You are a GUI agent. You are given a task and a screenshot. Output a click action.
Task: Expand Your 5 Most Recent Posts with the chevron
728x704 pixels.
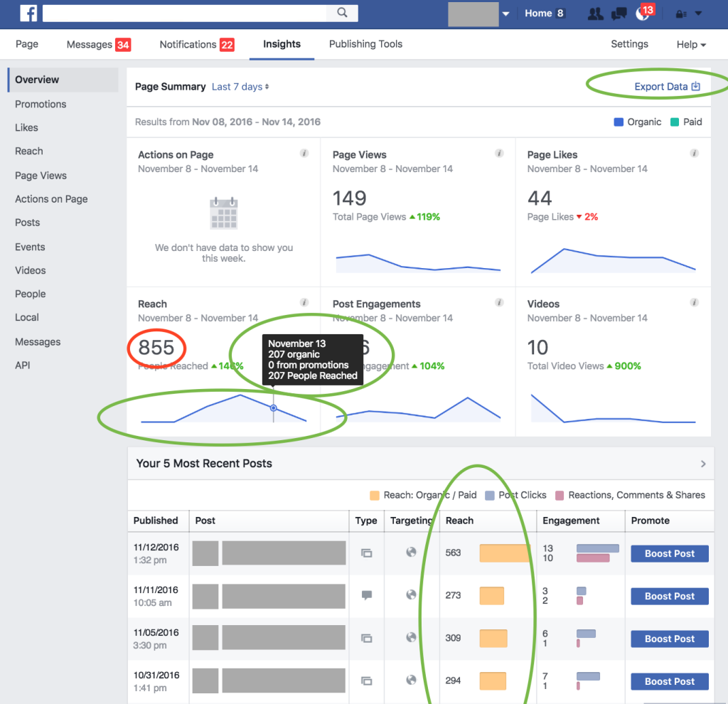[x=703, y=463]
